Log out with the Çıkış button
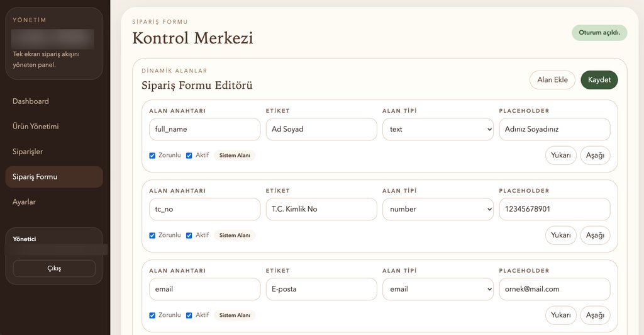The height and width of the screenshot is (335, 644). 54,268
